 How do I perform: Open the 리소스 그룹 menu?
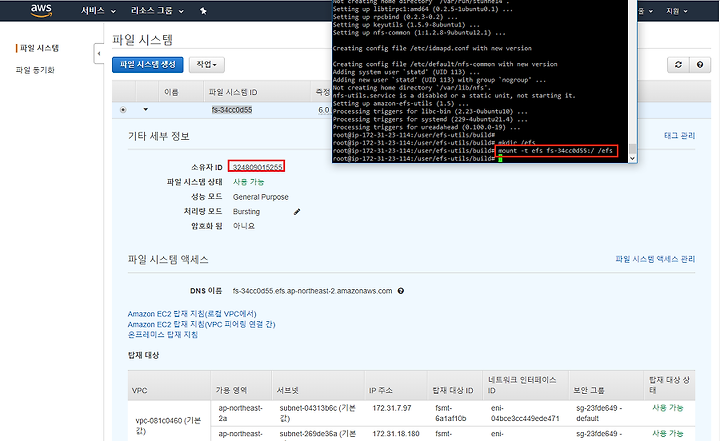(x=157, y=11)
